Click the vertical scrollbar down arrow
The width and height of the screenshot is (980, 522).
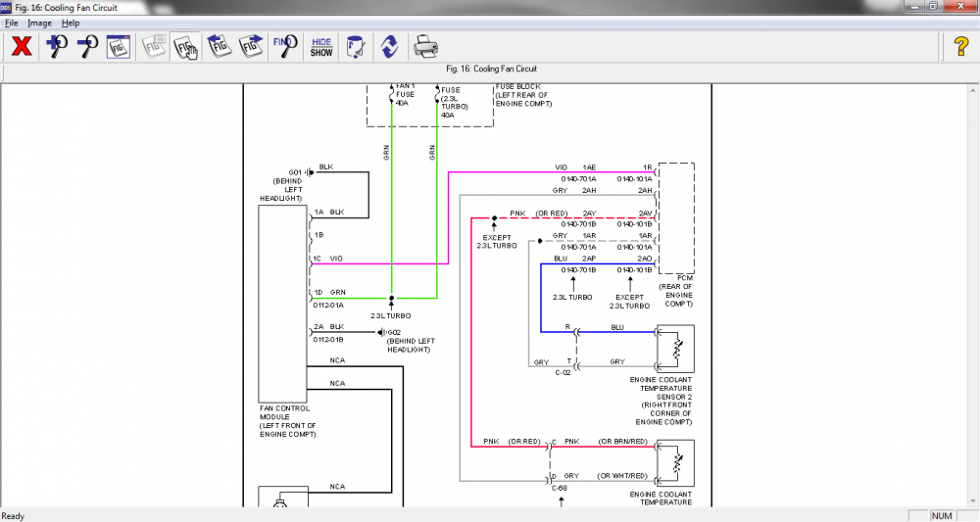tap(974, 501)
